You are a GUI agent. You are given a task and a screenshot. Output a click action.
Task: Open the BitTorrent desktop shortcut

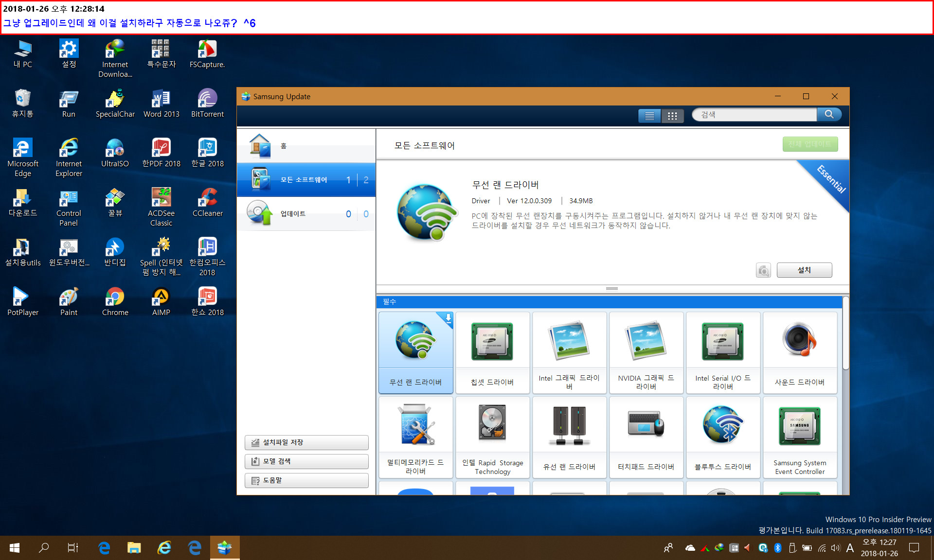(207, 103)
